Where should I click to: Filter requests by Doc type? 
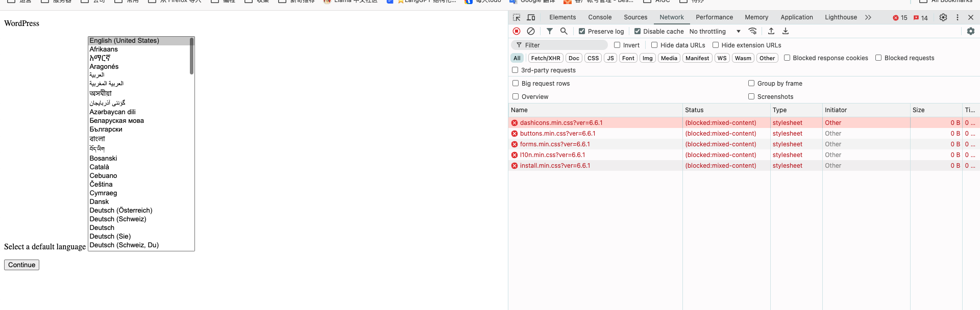[574, 58]
